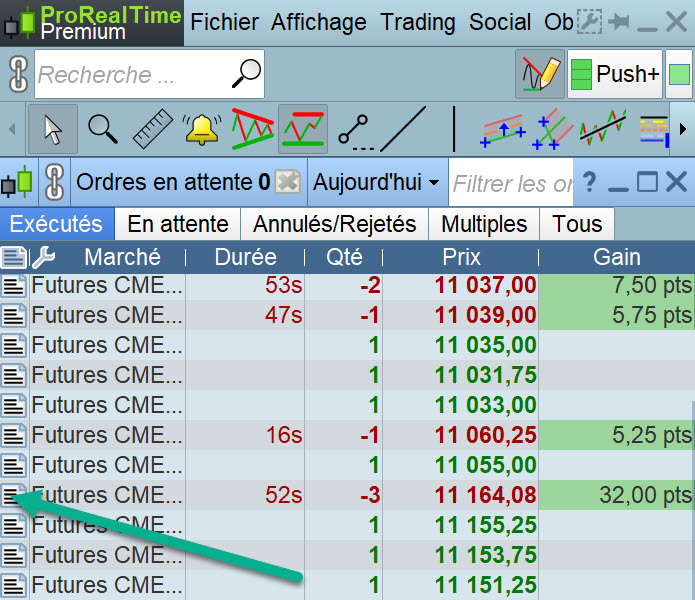The height and width of the screenshot is (600, 695).
Task: Click the 7,50 pts gain cell
Action: click(x=617, y=285)
